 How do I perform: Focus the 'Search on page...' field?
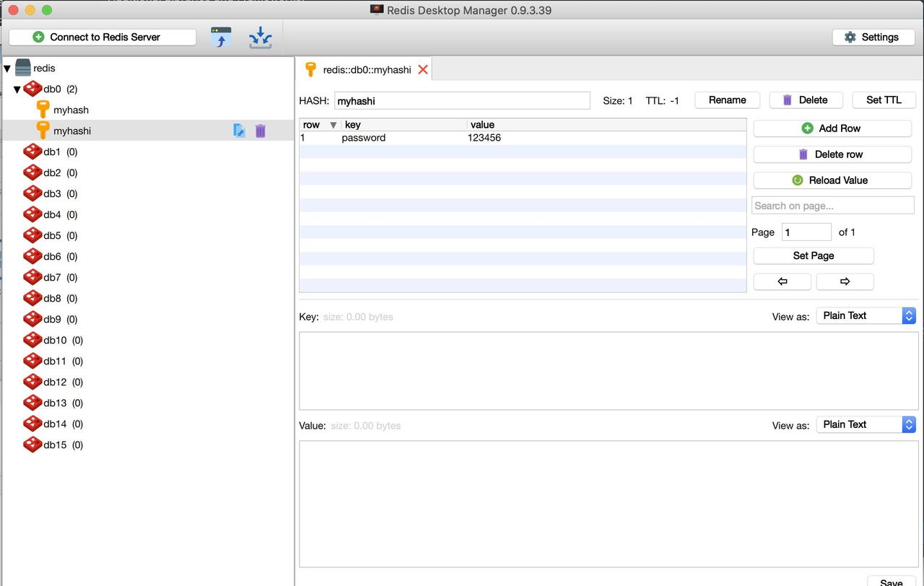[x=832, y=206]
